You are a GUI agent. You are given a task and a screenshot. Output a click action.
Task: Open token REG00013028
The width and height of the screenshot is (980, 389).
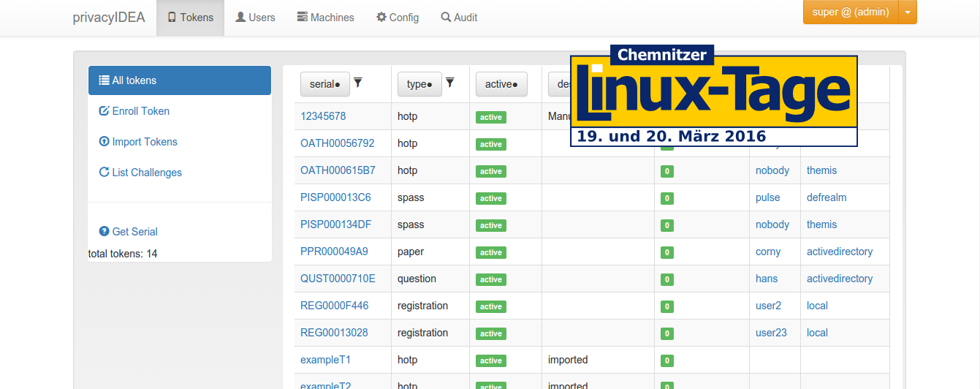point(334,333)
